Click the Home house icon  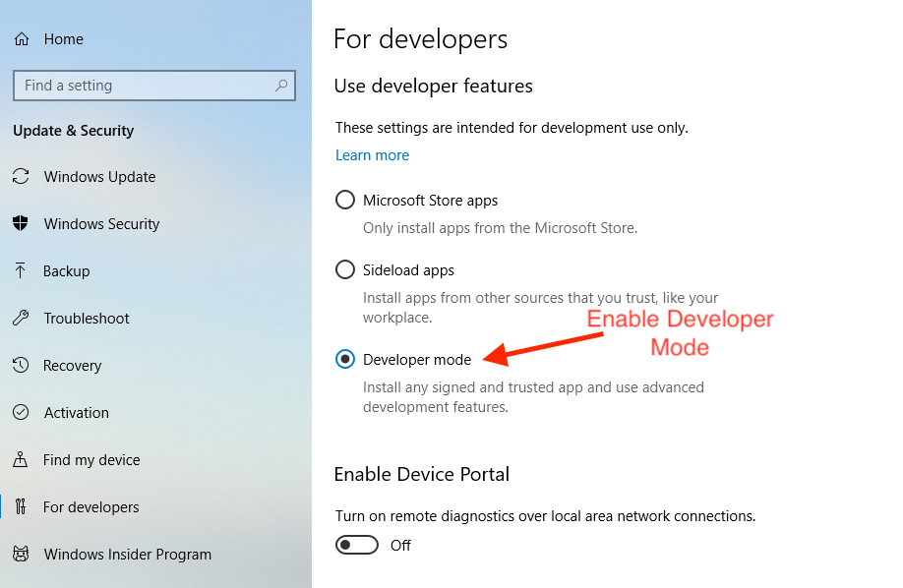tap(21, 39)
